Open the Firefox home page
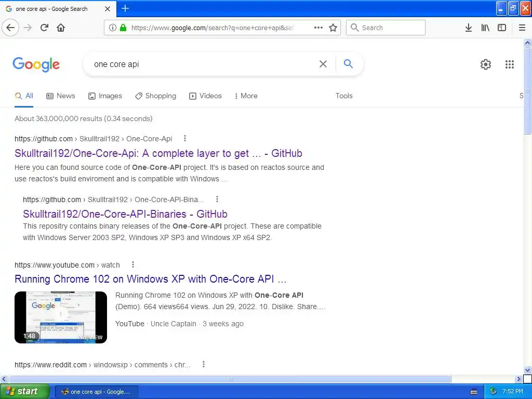The height and width of the screenshot is (399, 532). tap(61, 28)
